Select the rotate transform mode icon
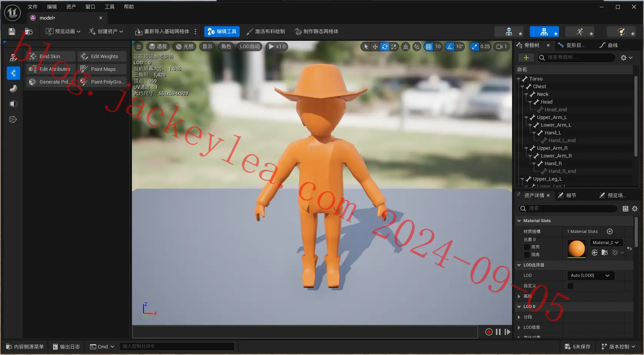 [x=385, y=47]
